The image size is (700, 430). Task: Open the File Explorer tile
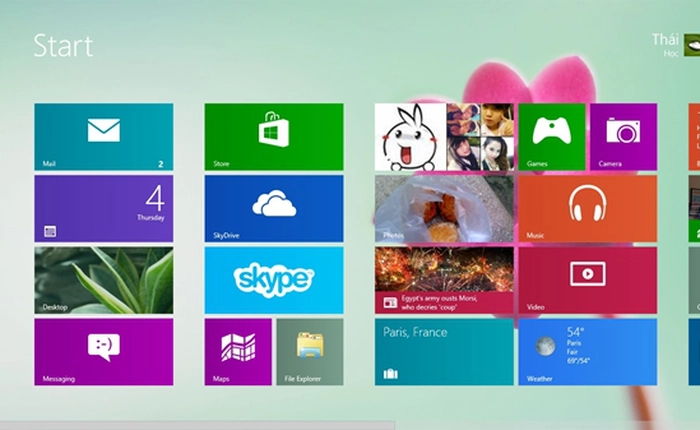point(310,352)
